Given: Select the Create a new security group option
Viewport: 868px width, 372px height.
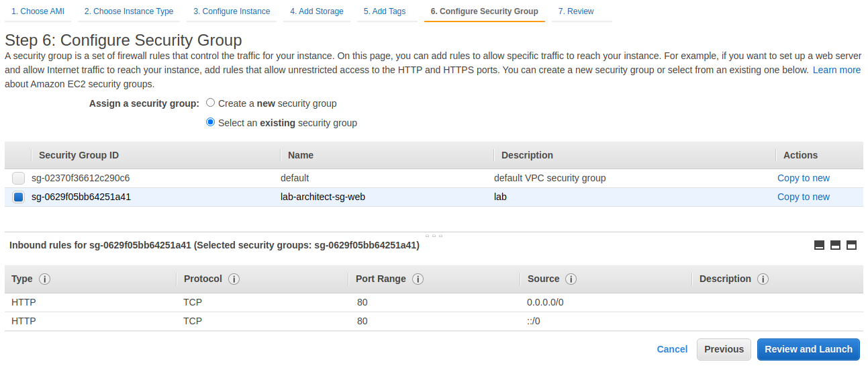Looking at the screenshot, I should point(211,103).
